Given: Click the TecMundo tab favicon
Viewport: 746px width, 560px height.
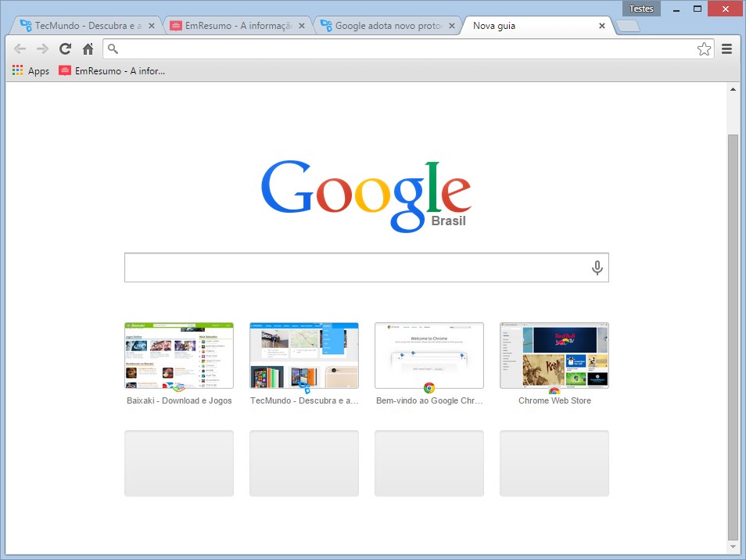Looking at the screenshot, I should [x=26, y=26].
